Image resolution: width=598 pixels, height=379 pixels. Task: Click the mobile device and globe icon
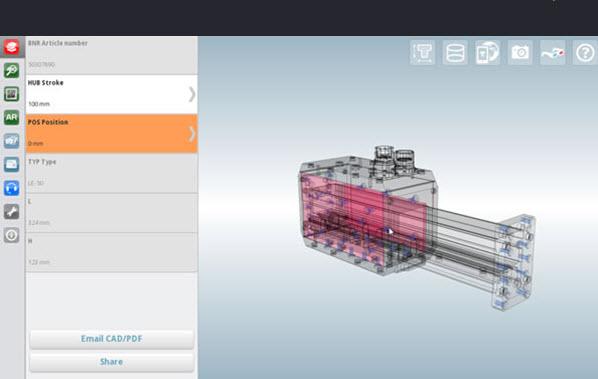(488, 53)
